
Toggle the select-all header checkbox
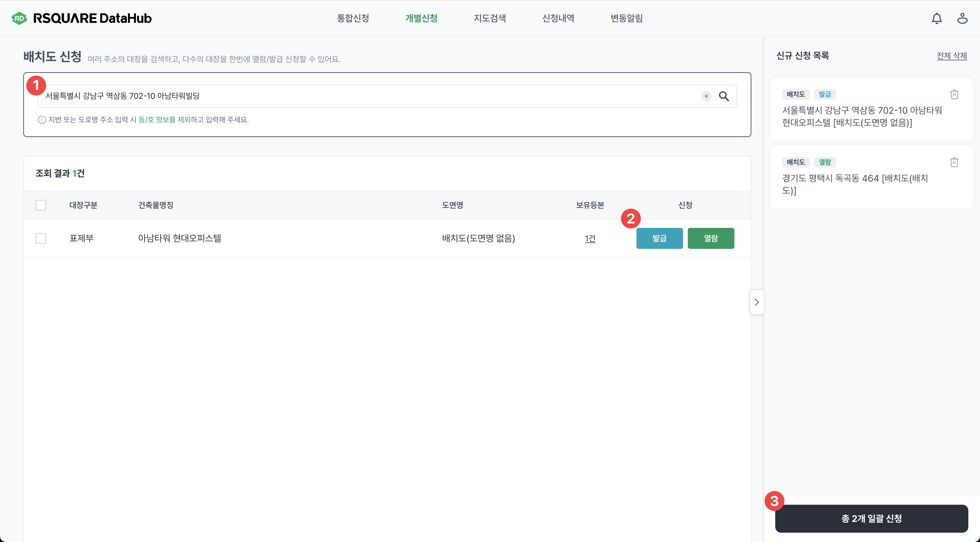coord(41,205)
